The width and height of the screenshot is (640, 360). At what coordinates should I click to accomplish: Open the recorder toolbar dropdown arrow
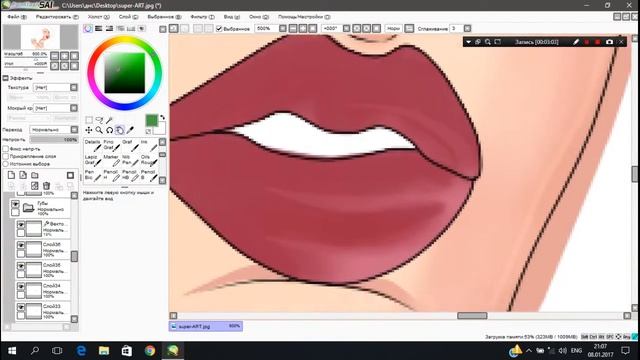pyautogui.click(x=469, y=42)
